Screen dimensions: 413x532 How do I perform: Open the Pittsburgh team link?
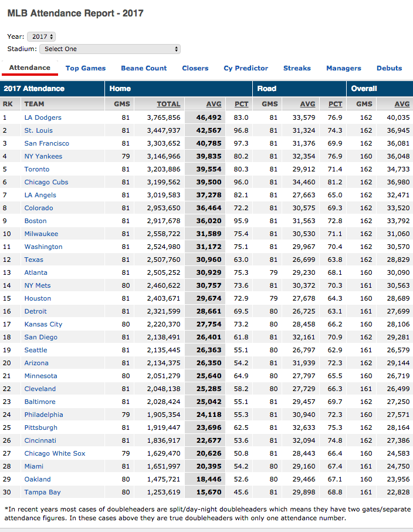point(40,427)
